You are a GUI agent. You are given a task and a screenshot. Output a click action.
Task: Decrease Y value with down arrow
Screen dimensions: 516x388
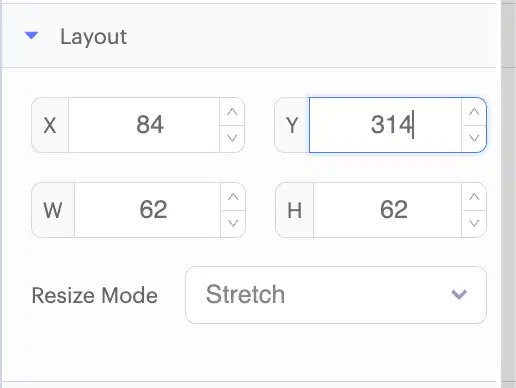click(x=474, y=138)
